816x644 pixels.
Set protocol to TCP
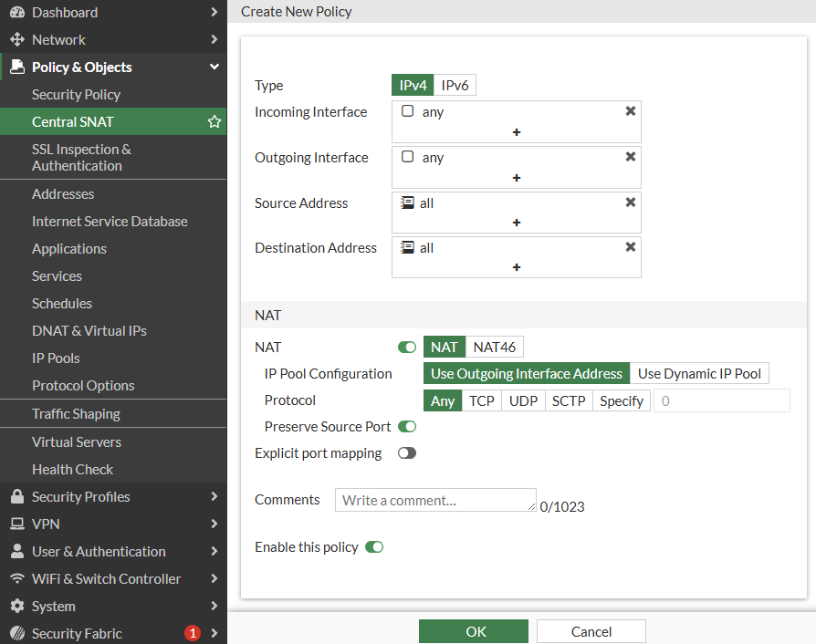pyautogui.click(x=481, y=400)
